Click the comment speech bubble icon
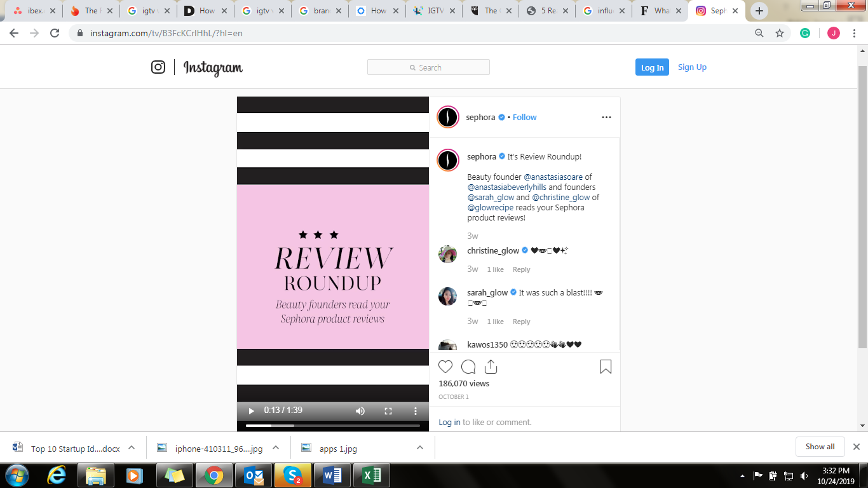This screenshot has width=868, height=488. [468, 367]
